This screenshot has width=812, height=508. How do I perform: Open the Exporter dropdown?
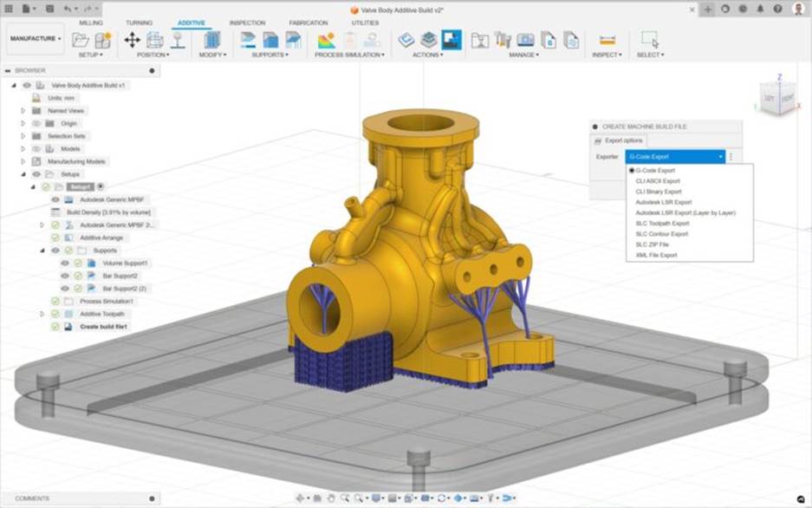pos(674,157)
